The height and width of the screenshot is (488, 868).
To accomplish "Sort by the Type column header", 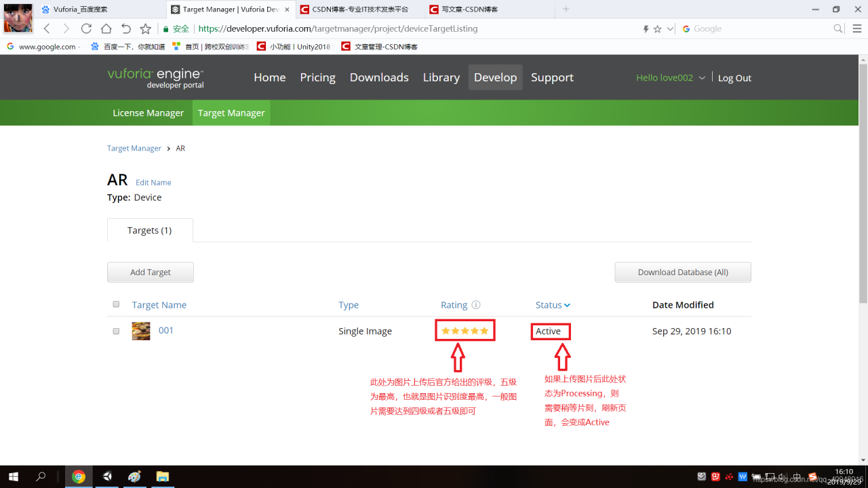I will [349, 305].
